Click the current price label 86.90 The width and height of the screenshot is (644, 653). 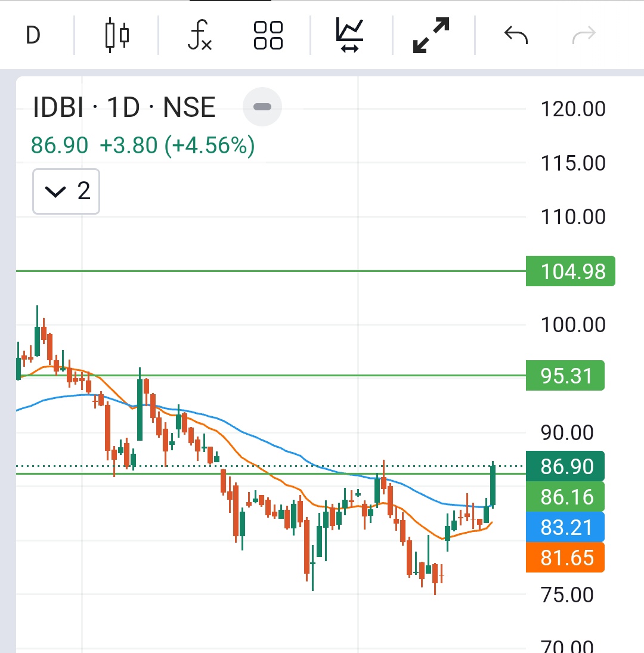[565, 466]
